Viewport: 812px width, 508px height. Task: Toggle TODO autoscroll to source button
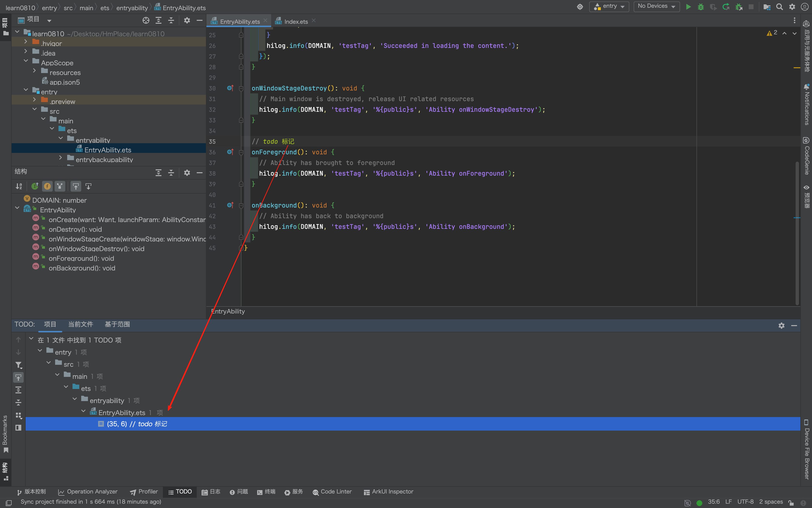point(18,377)
